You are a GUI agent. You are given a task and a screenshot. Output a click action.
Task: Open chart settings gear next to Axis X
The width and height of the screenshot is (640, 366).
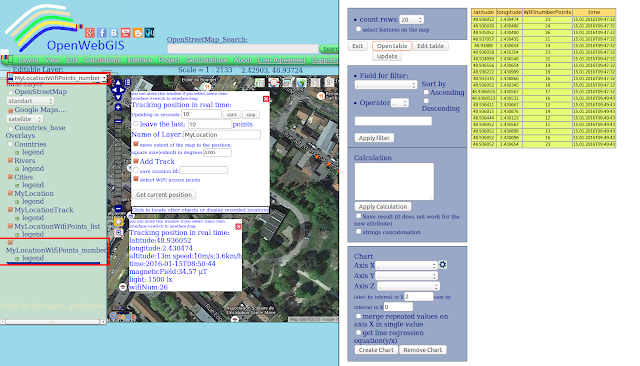[443, 265]
